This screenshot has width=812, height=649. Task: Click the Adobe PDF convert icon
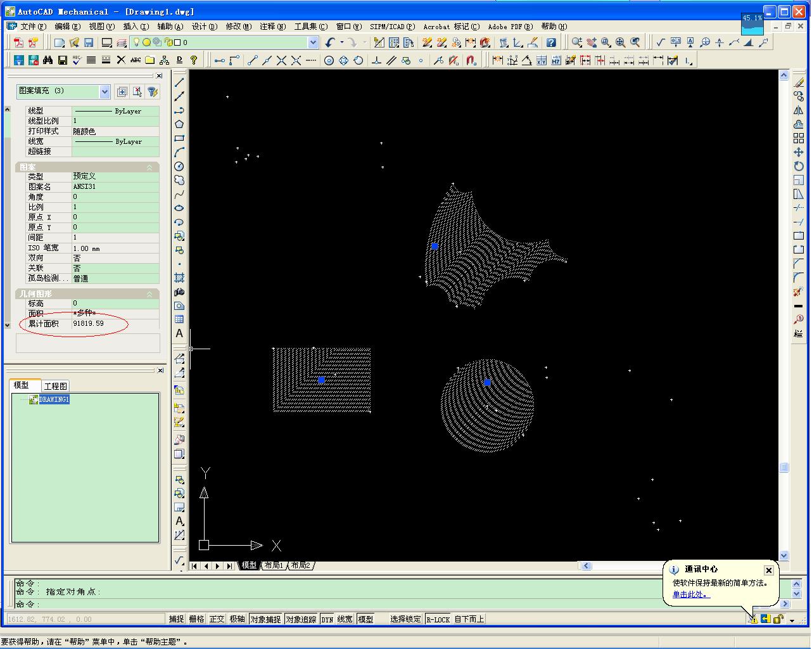point(18,42)
